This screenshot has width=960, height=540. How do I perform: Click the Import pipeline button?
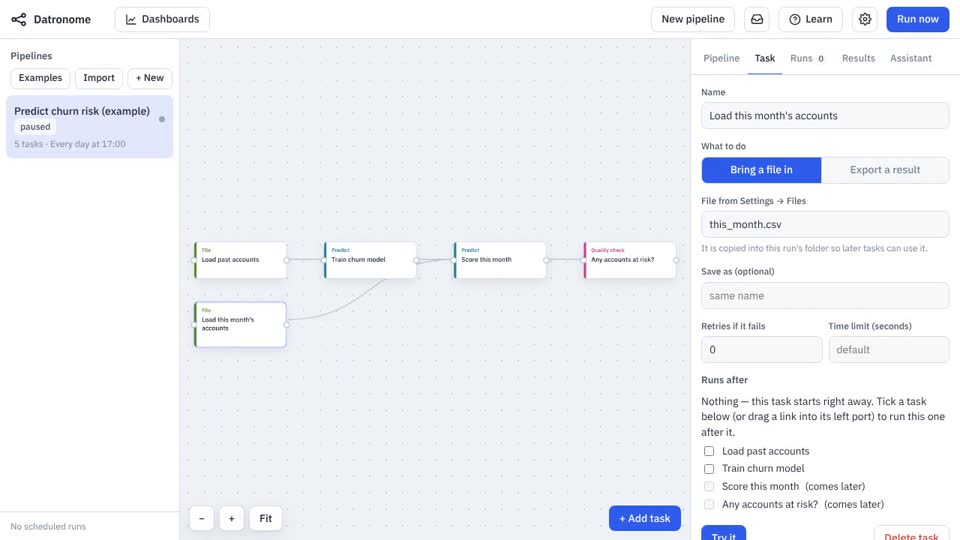click(x=99, y=78)
